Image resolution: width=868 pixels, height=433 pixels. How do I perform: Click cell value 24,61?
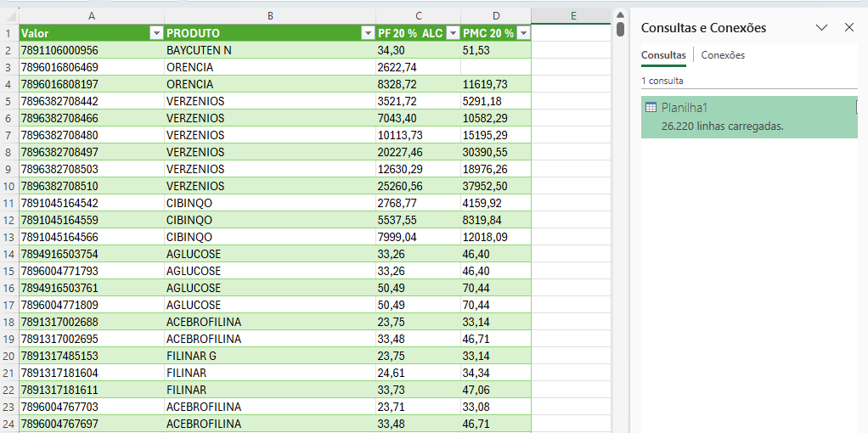[x=418, y=373]
